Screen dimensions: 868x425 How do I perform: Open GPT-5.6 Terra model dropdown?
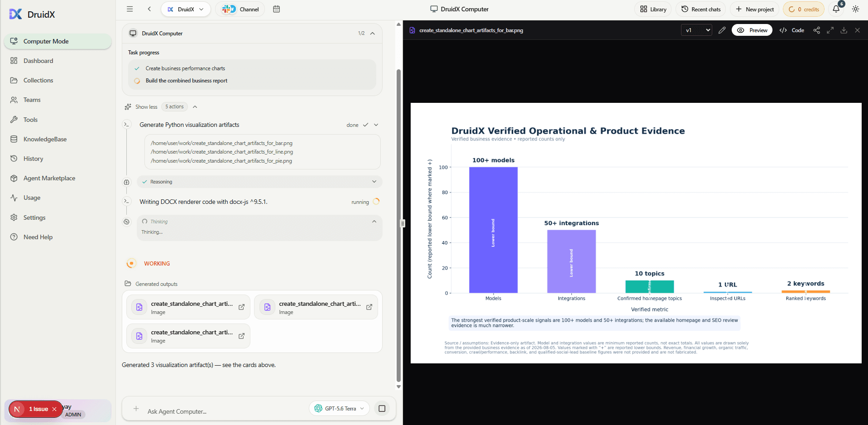coord(340,409)
